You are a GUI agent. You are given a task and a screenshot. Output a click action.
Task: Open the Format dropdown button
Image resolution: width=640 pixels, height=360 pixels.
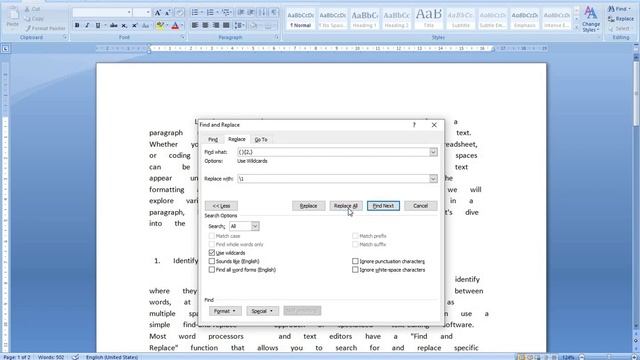pos(225,311)
